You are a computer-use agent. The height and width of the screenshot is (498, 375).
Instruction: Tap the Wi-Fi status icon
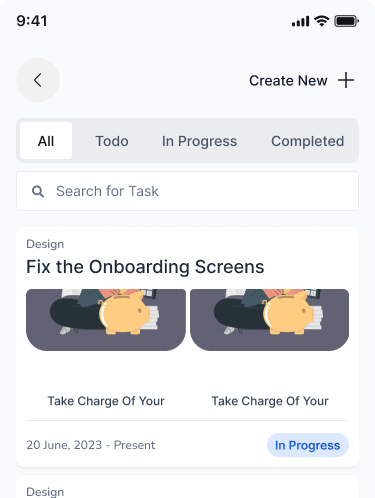tap(322, 21)
